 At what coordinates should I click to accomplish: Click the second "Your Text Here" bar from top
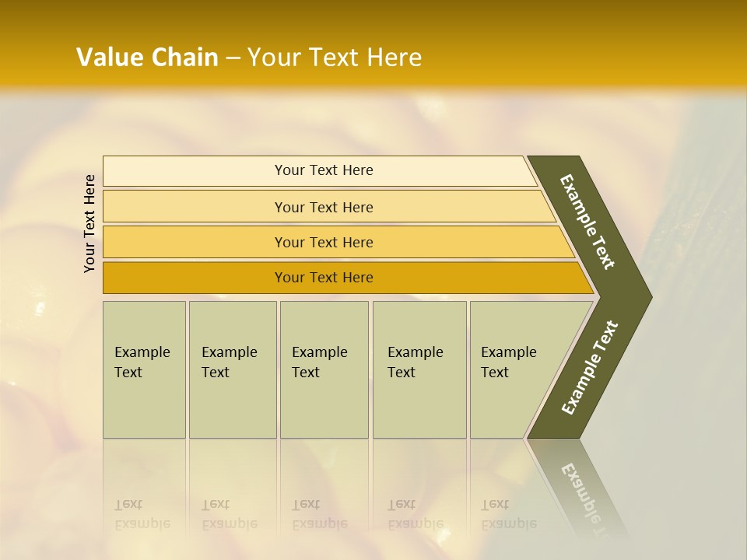tap(323, 207)
